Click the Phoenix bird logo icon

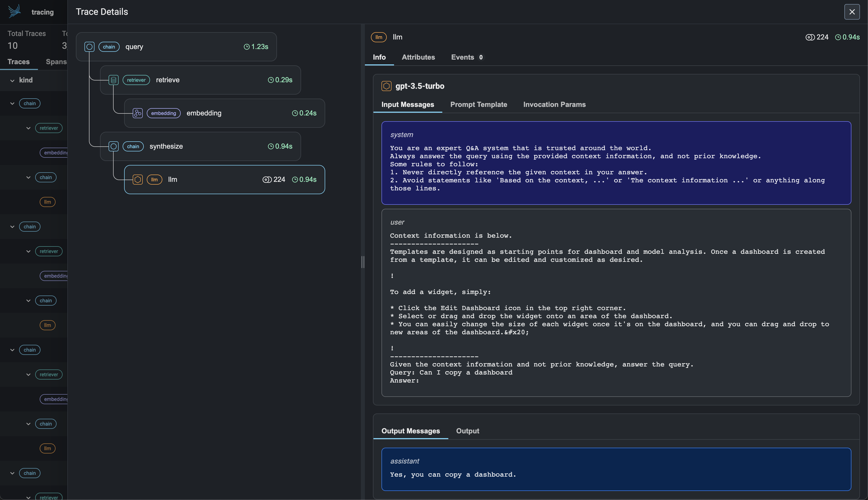(x=14, y=11)
